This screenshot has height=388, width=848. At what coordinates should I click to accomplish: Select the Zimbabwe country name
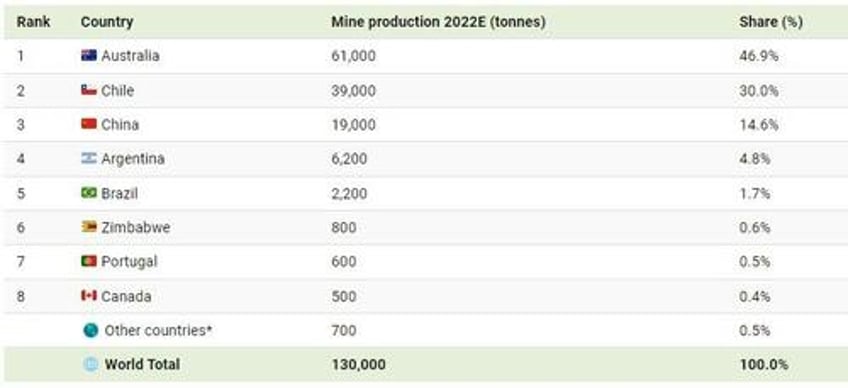pyautogui.click(x=136, y=227)
